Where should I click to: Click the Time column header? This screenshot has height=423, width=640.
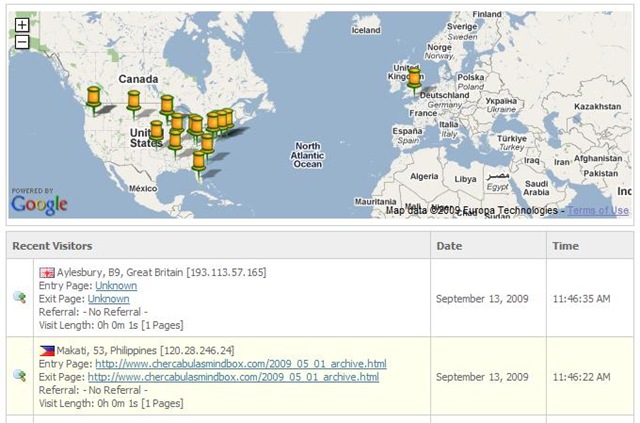point(590,246)
